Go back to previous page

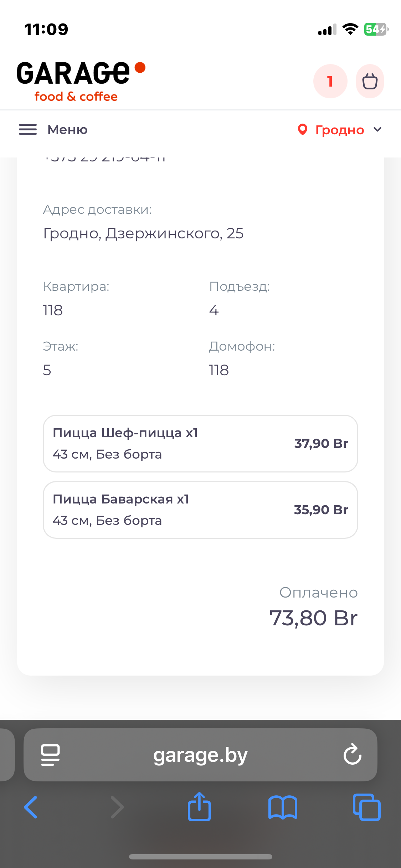click(x=31, y=807)
